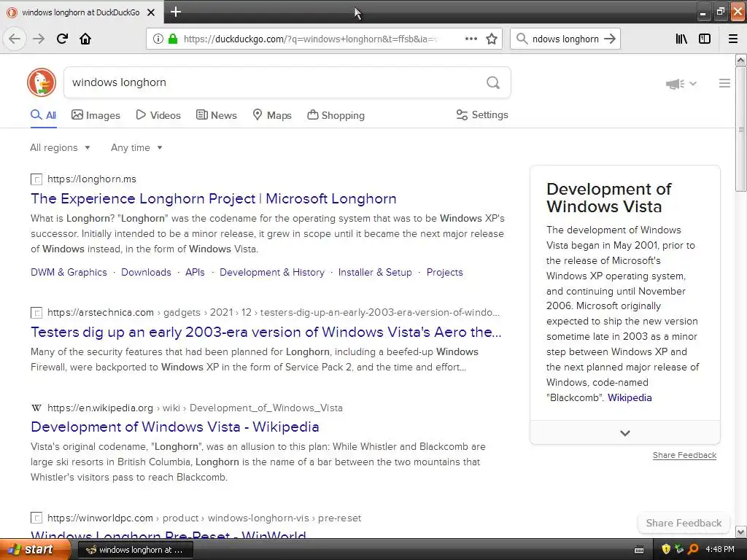Click the magnifier tray icon
The width and height of the screenshot is (747, 560).
tap(693, 550)
